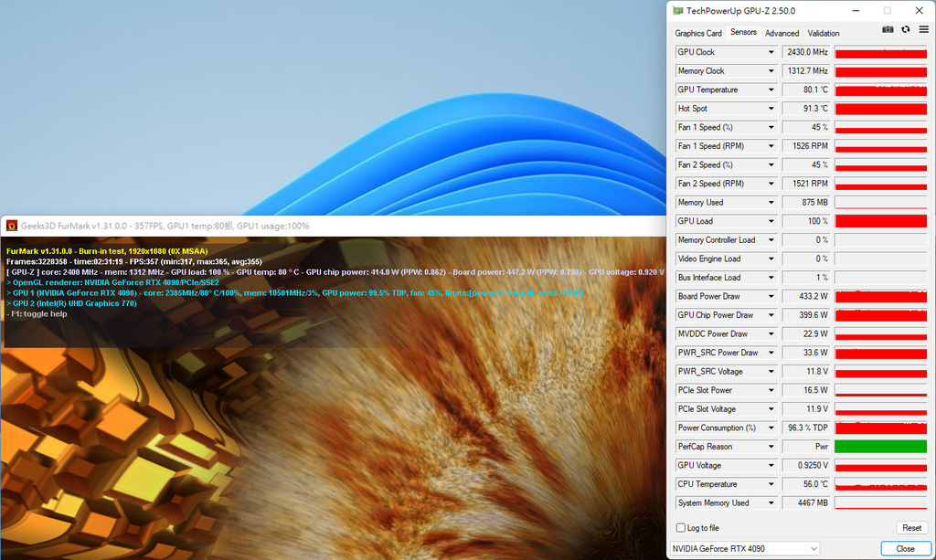Expand the Bus Interface Load dropdown
The image size is (936, 560).
(x=771, y=278)
